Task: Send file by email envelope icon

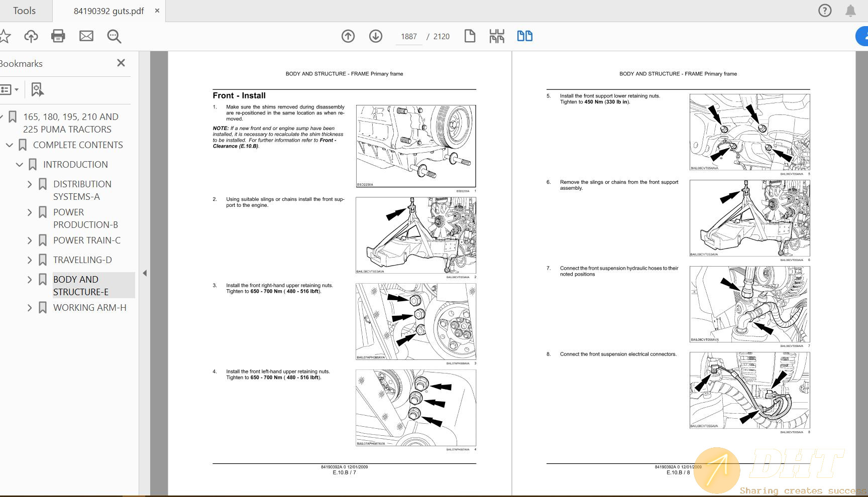Action: click(x=86, y=36)
